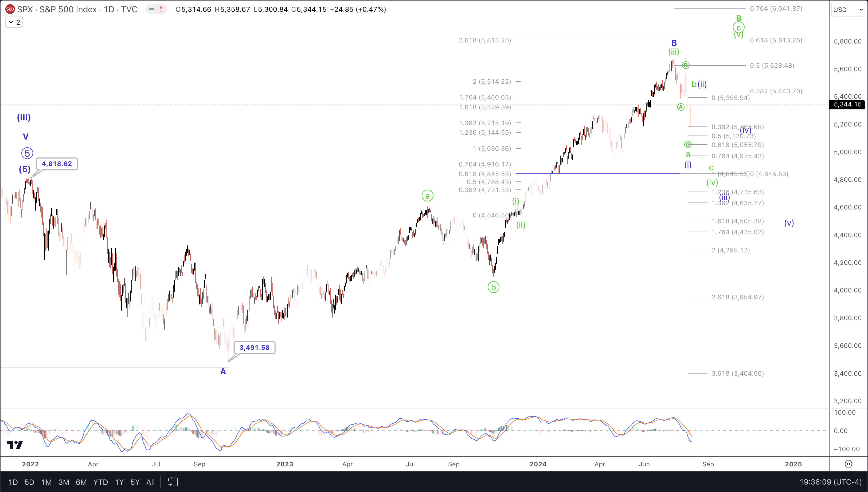Select the blue wave B label at top
The image size is (868, 492).
pyautogui.click(x=674, y=43)
